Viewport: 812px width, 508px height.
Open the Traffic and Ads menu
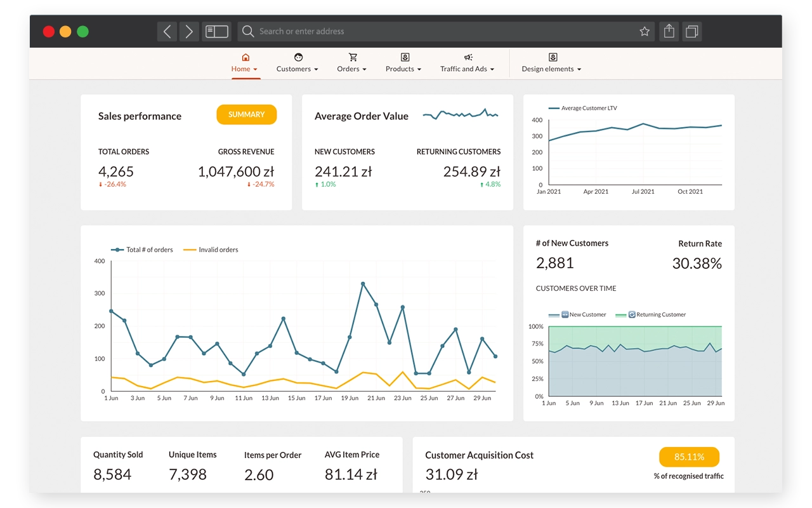point(467,69)
